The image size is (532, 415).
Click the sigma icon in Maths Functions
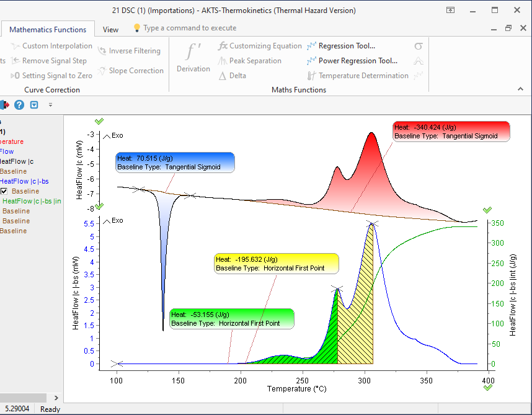coord(419,46)
